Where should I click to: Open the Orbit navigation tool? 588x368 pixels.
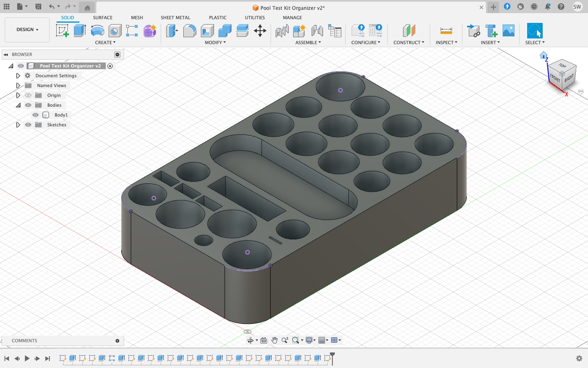[x=250, y=340]
